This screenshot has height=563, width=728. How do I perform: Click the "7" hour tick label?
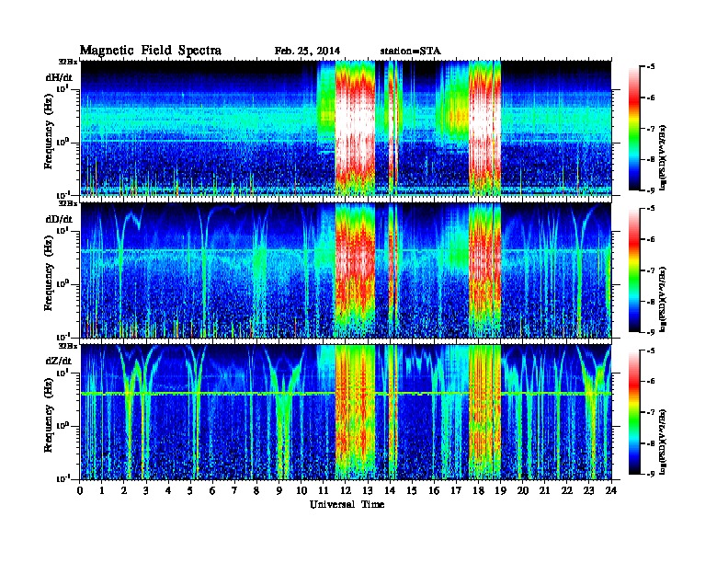[235, 490]
